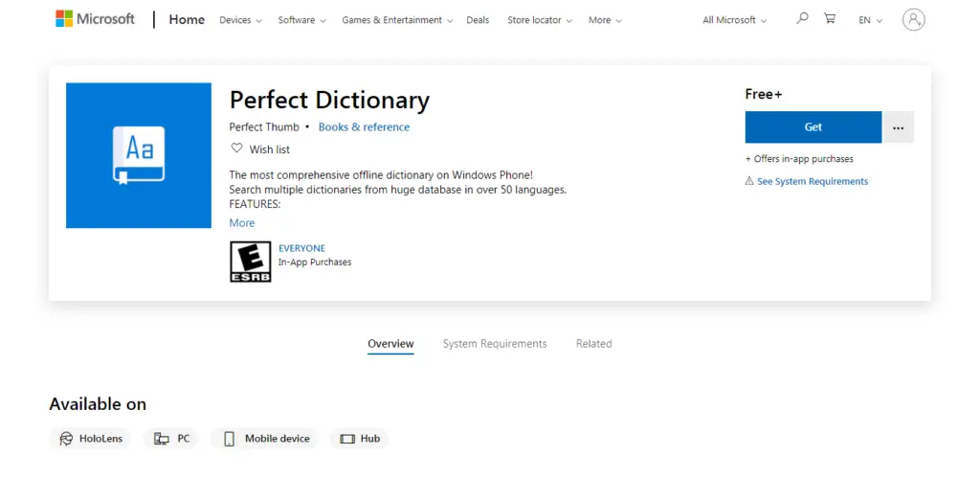980x479 pixels.
Task: Open the more options ellipsis button
Action: point(898,127)
